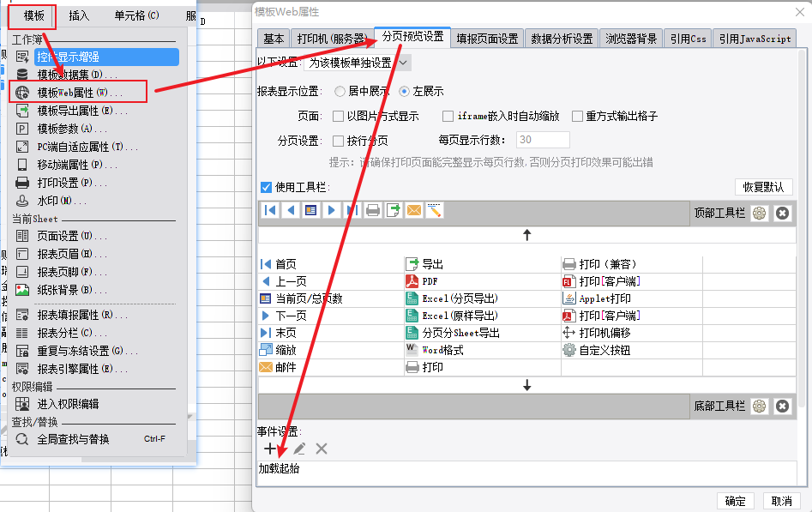
Task: Click the previous page icon in top toolbar
Action: tap(291, 210)
